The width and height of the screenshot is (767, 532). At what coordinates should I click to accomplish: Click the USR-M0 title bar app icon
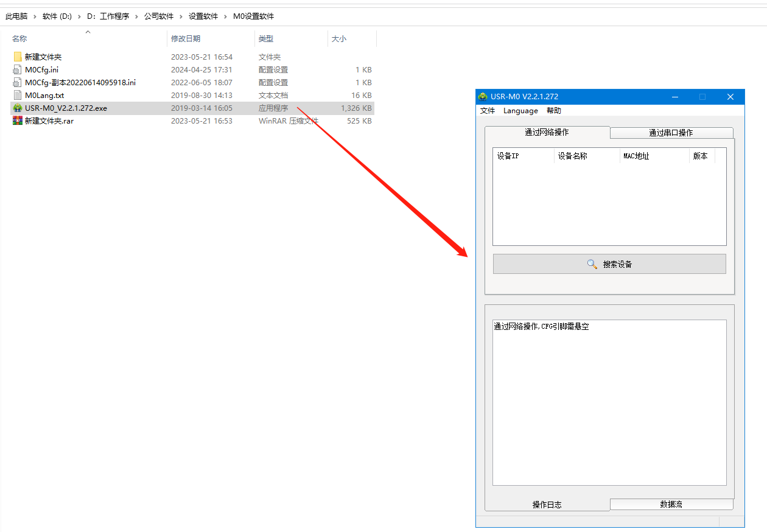point(483,97)
